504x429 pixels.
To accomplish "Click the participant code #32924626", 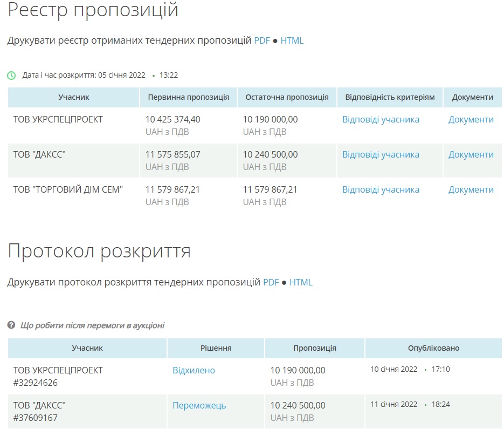I will click(36, 383).
